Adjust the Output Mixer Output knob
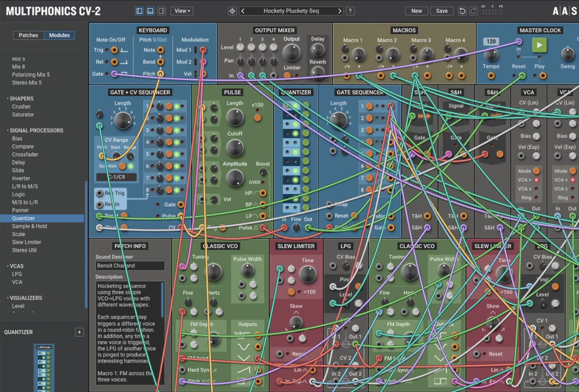This screenshot has width=579, height=392. (292, 53)
